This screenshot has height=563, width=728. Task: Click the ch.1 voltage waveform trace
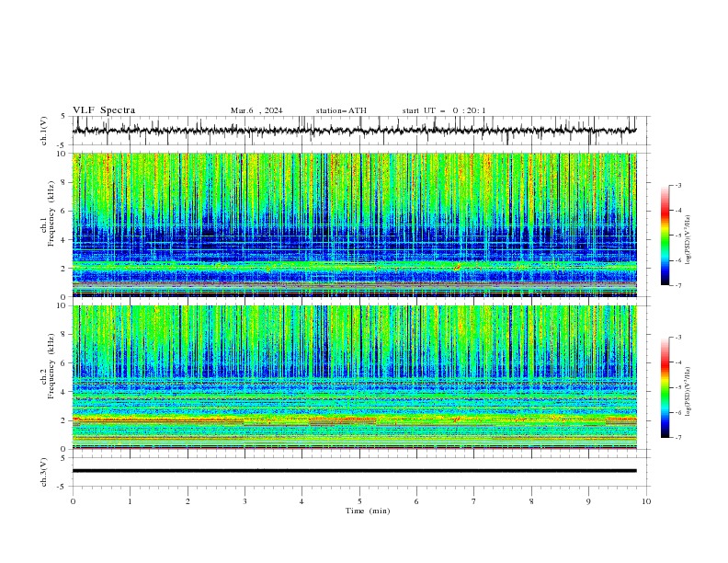click(x=354, y=131)
